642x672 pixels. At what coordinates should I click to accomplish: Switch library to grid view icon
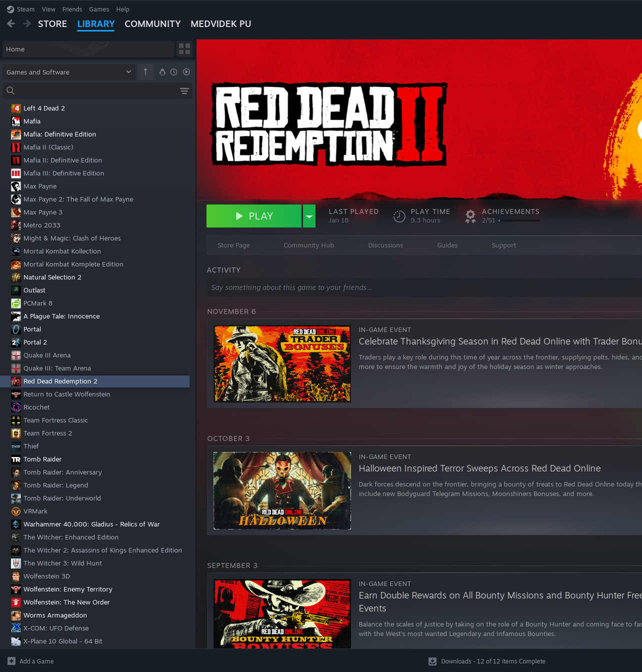pos(184,49)
